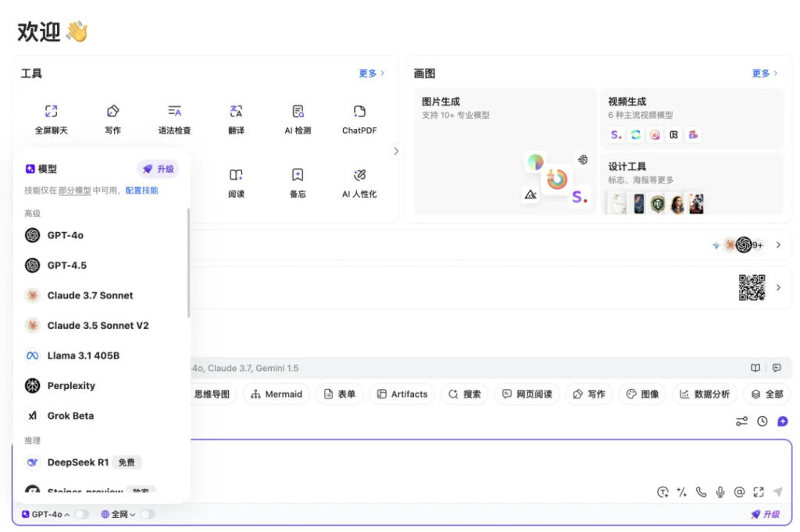Click 升级 upgrade link in input footer
The width and height of the screenshot is (800, 532).
(766, 514)
